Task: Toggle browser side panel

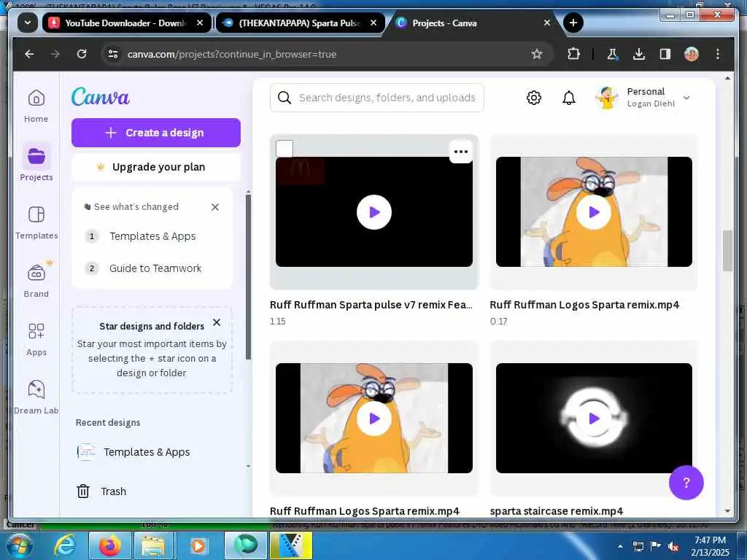Action: click(x=665, y=54)
